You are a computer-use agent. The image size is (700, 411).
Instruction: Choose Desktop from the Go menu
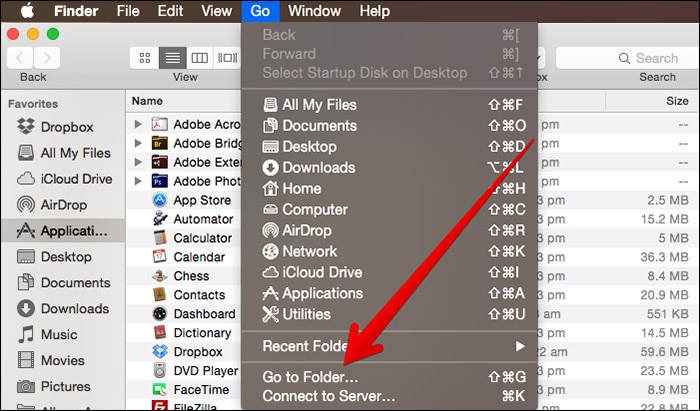389,147
